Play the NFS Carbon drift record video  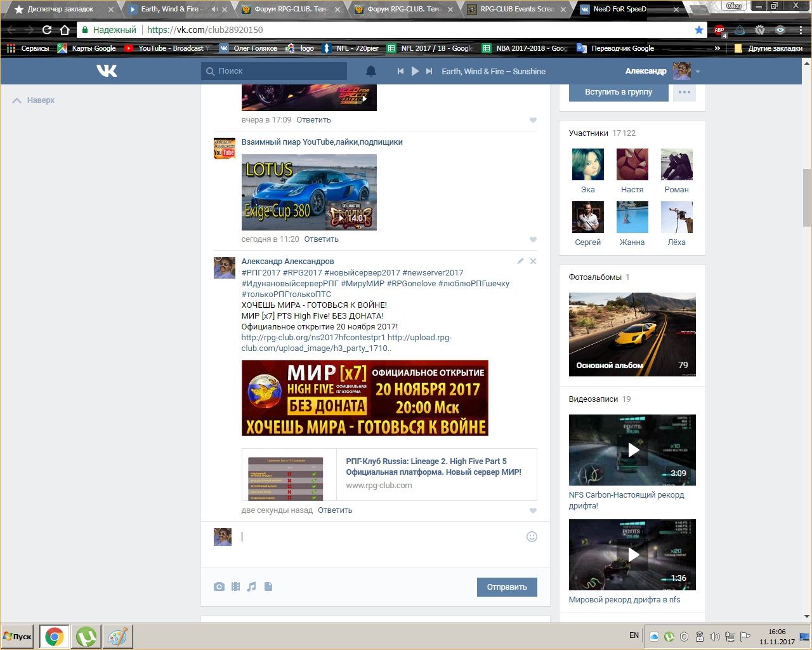(632, 450)
